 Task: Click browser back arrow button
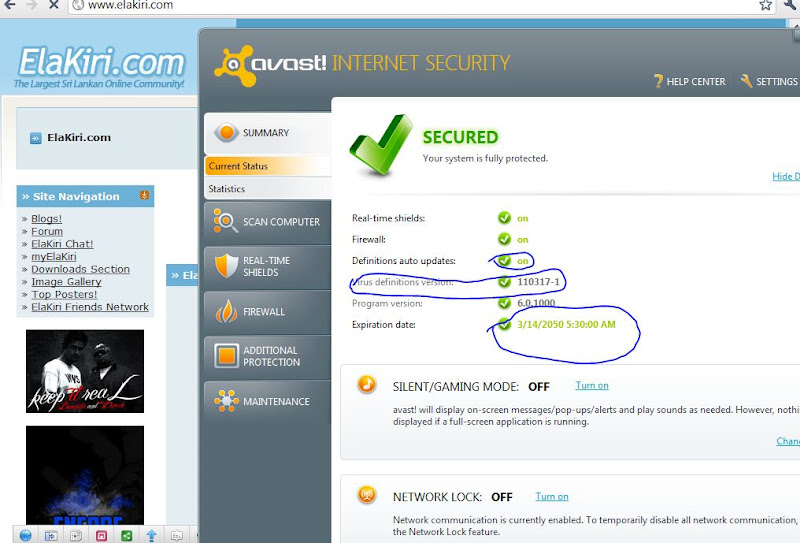(9, 5)
